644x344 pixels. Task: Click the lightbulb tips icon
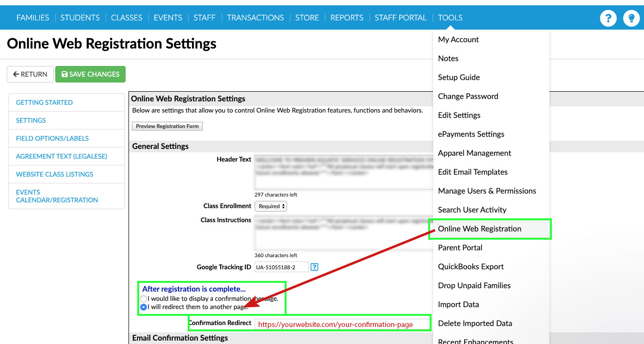click(631, 18)
